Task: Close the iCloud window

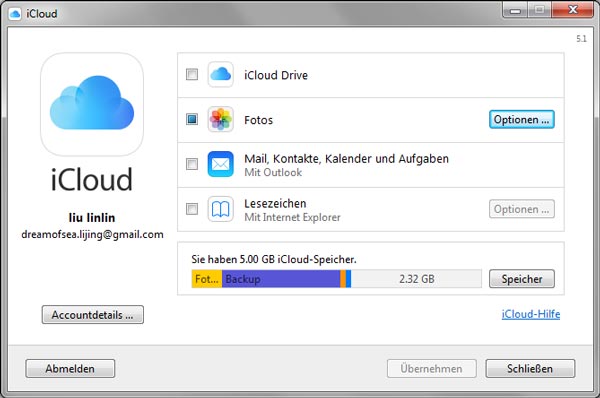Action: tap(572, 10)
